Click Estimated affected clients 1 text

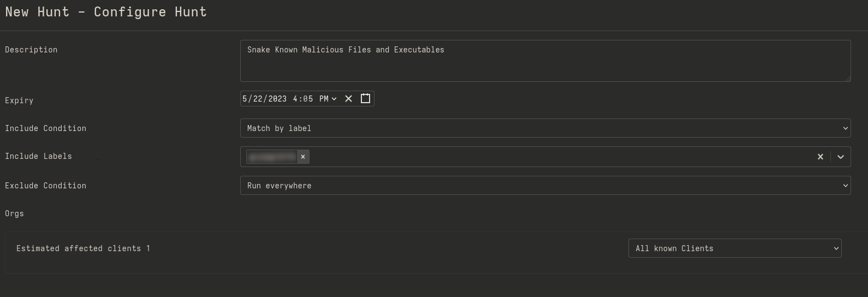[x=83, y=248]
